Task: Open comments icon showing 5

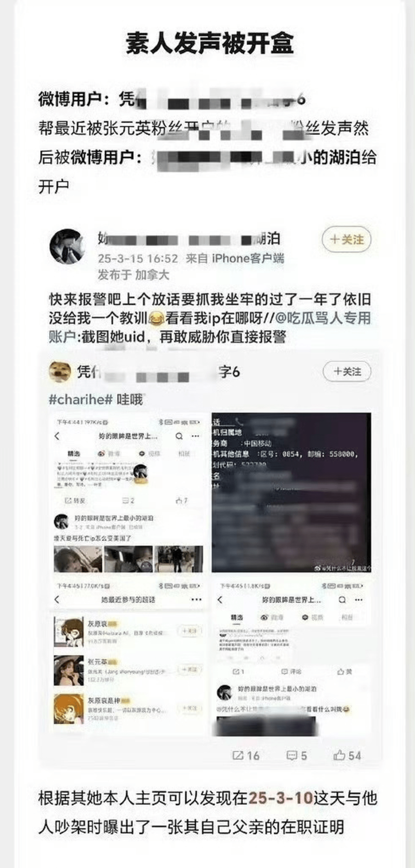Action: coord(297,756)
